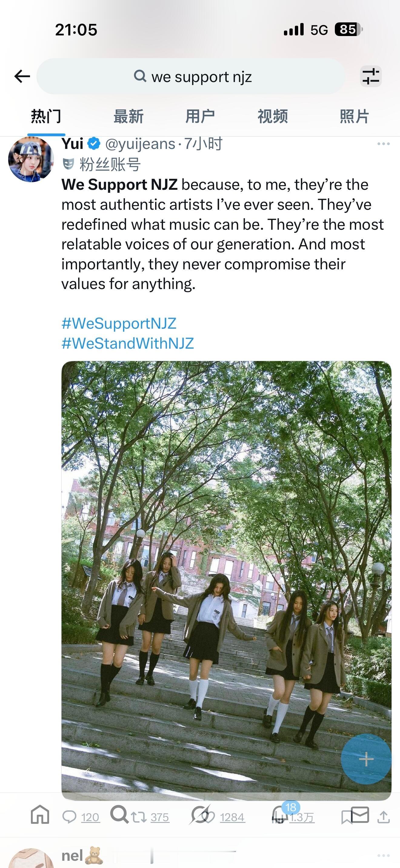Image resolution: width=400 pixels, height=868 pixels.
Task: Open the Home tab icon
Action: click(x=40, y=814)
